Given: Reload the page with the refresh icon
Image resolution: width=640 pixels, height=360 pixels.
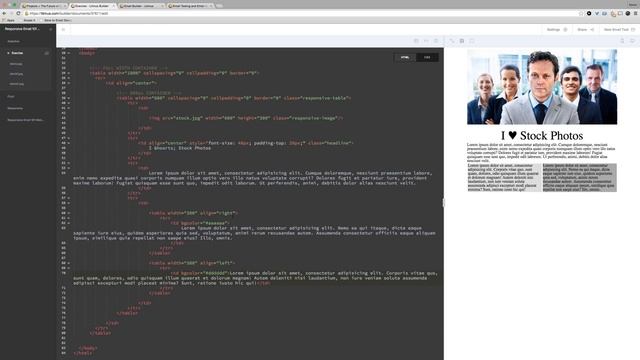Looking at the screenshot, I should point(18,13).
